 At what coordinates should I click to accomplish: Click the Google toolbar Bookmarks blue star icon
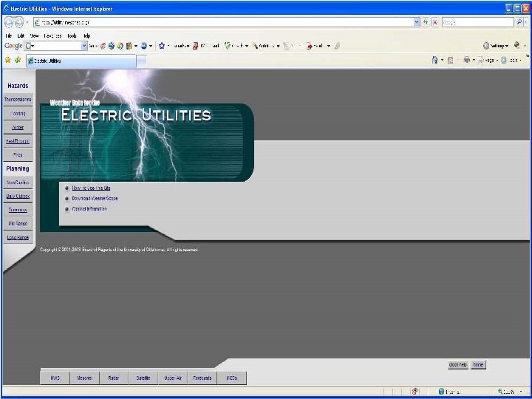(162, 46)
